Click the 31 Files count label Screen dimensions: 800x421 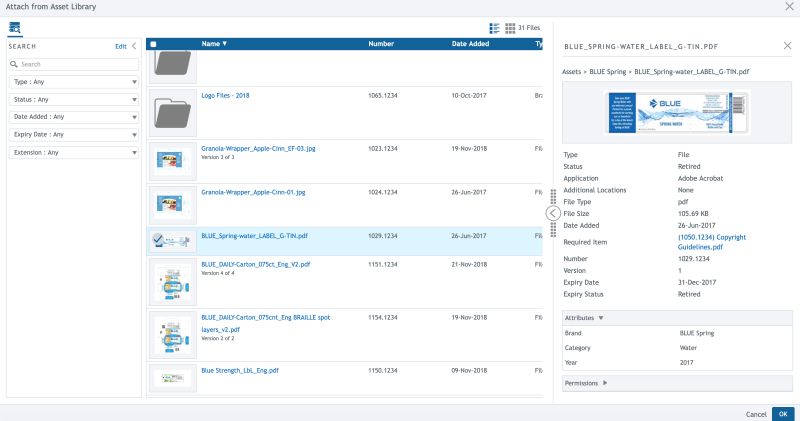[529, 28]
